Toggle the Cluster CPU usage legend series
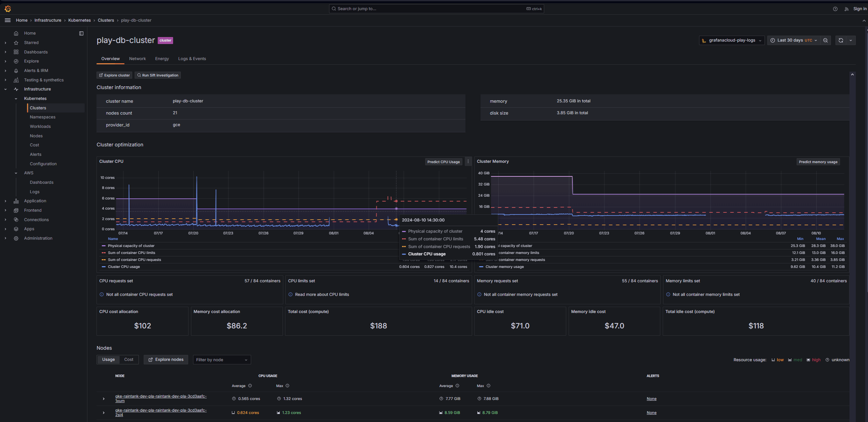This screenshot has width=868, height=422. [124, 267]
